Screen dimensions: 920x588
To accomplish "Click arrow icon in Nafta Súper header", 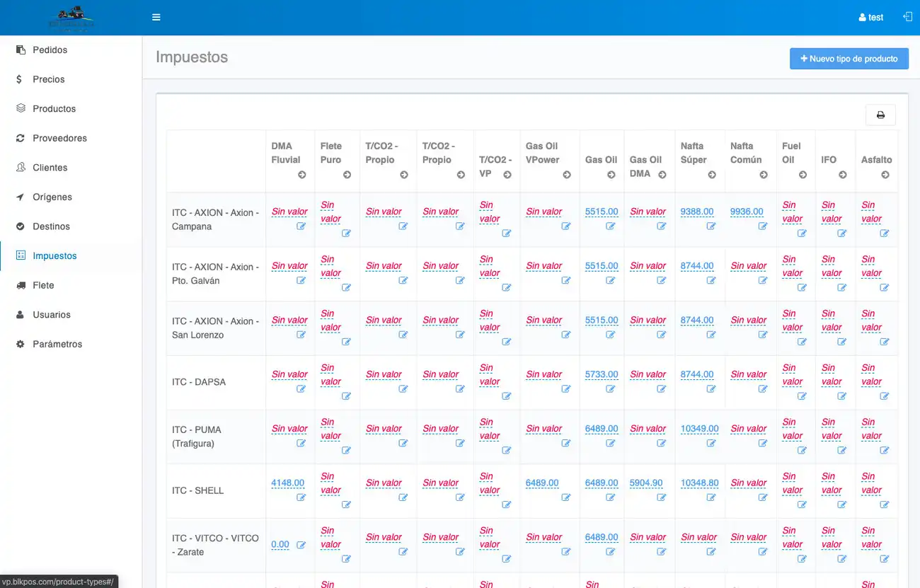I will coord(712,175).
